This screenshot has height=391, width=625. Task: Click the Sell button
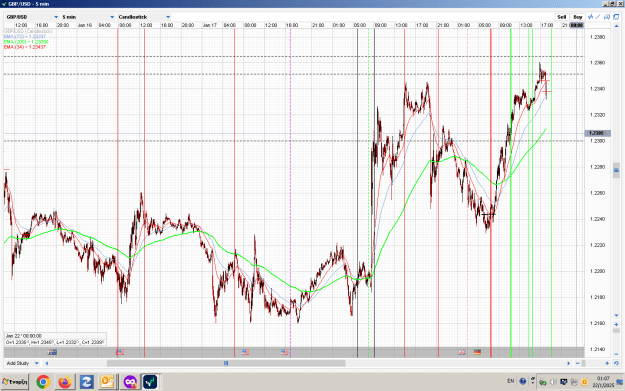pos(562,17)
